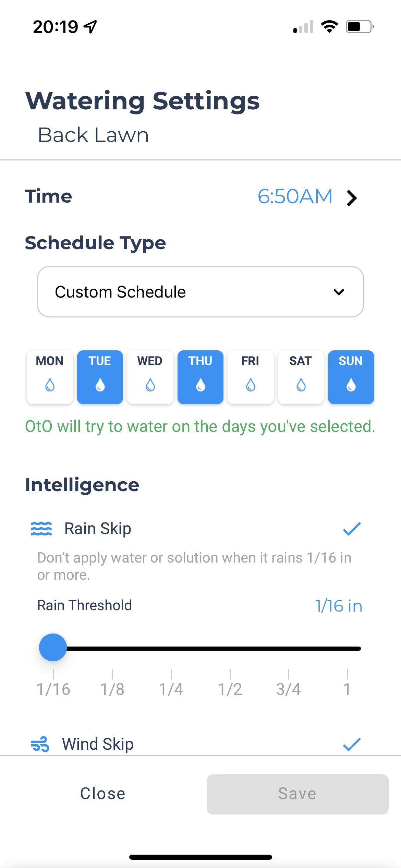Tap the water drop under FRI
Screen dimensions: 401x868
pyautogui.click(x=251, y=385)
